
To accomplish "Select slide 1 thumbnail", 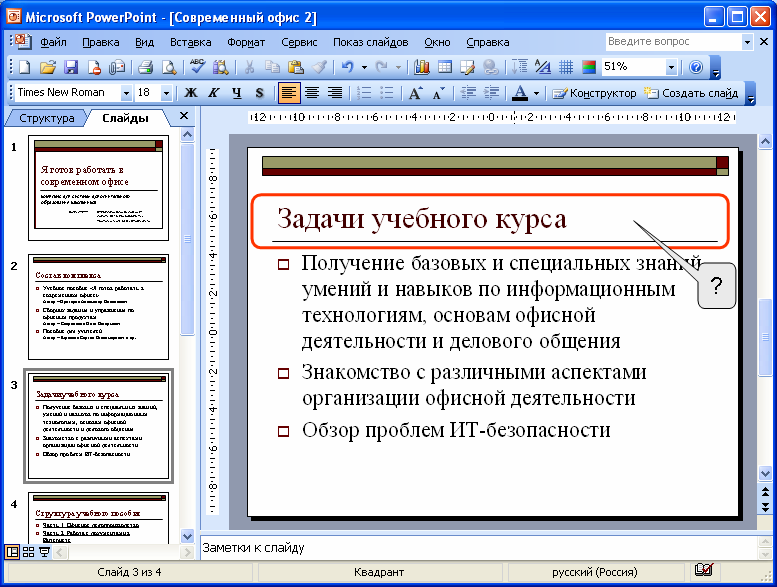I will 99,188.
